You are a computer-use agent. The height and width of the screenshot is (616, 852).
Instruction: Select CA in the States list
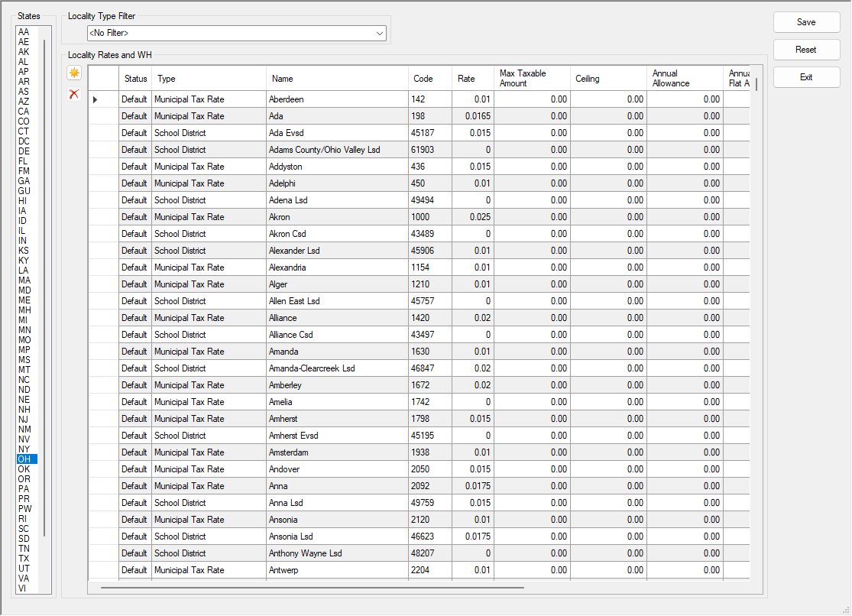[x=24, y=111]
